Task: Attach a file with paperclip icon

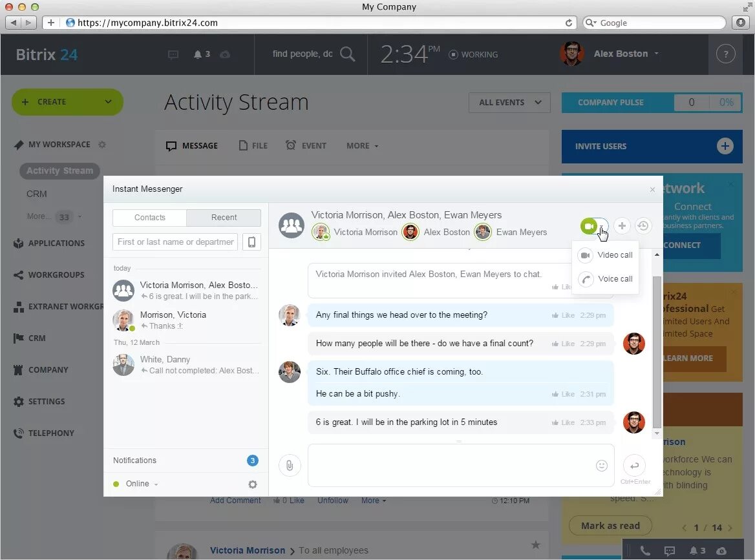Action: coord(290,465)
